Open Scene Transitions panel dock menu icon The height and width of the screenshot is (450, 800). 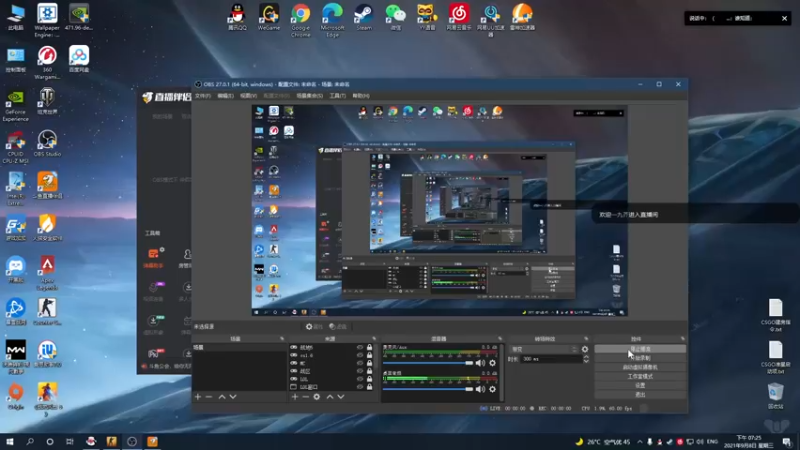point(586,339)
